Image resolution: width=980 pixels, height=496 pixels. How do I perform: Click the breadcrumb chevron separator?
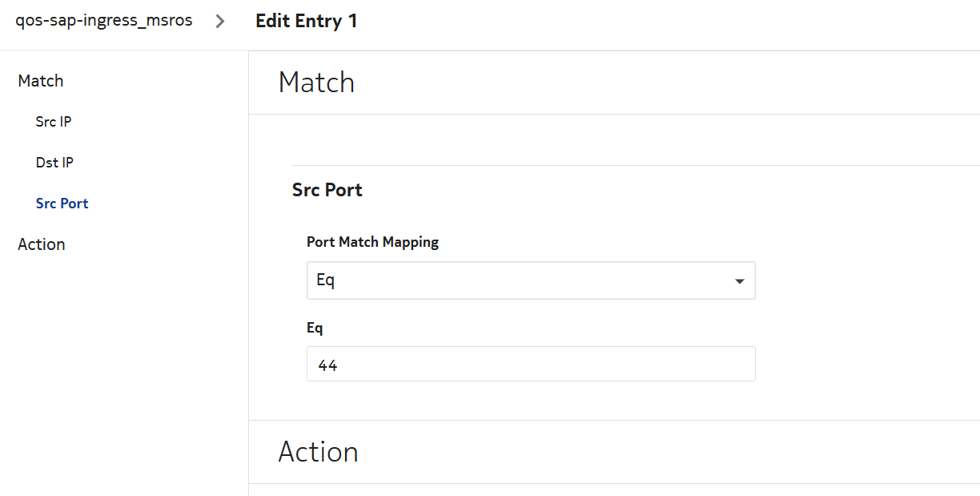pos(220,22)
